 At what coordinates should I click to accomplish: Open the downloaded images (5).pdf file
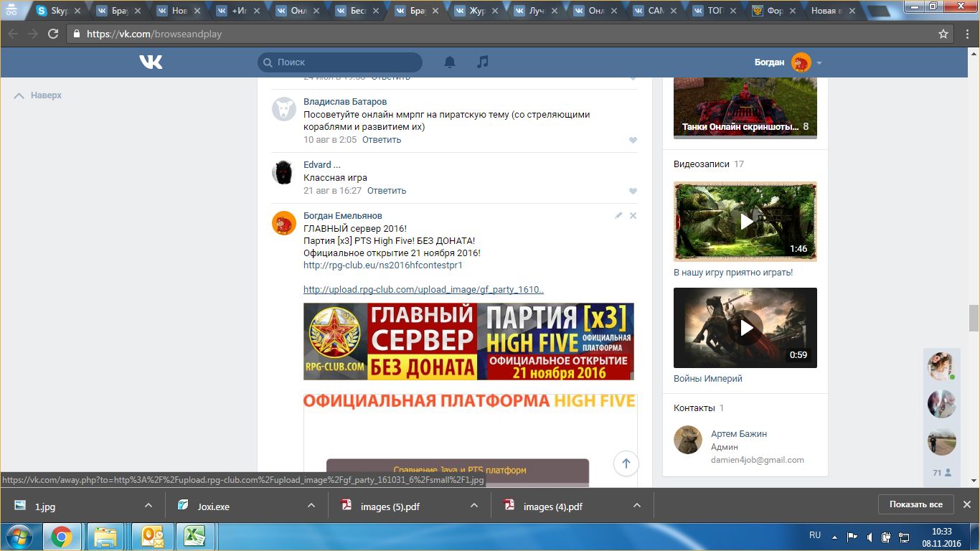coord(390,507)
